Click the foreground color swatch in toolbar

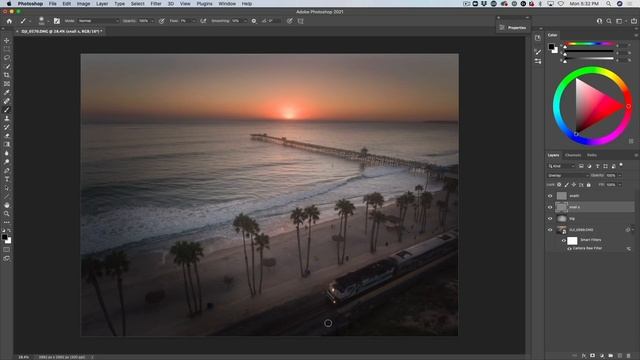pyautogui.click(x=4, y=237)
